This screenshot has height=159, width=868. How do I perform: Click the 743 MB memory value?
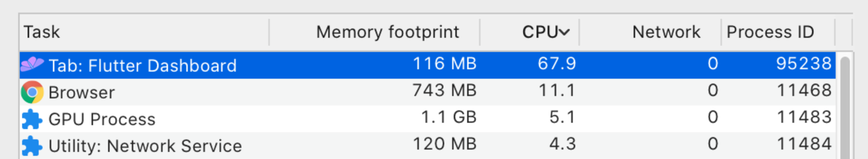pyautogui.click(x=445, y=91)
